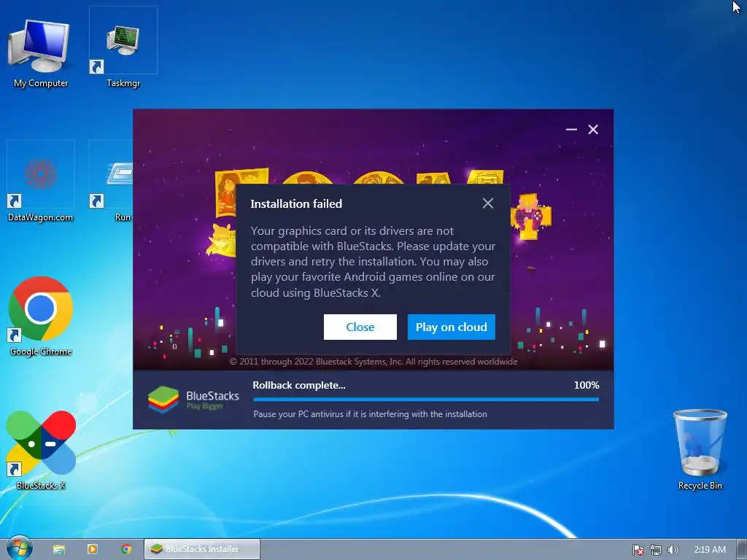The image size is (747, 560).
Task: Click the volume speaker tray icon
Action: point(673,550)
